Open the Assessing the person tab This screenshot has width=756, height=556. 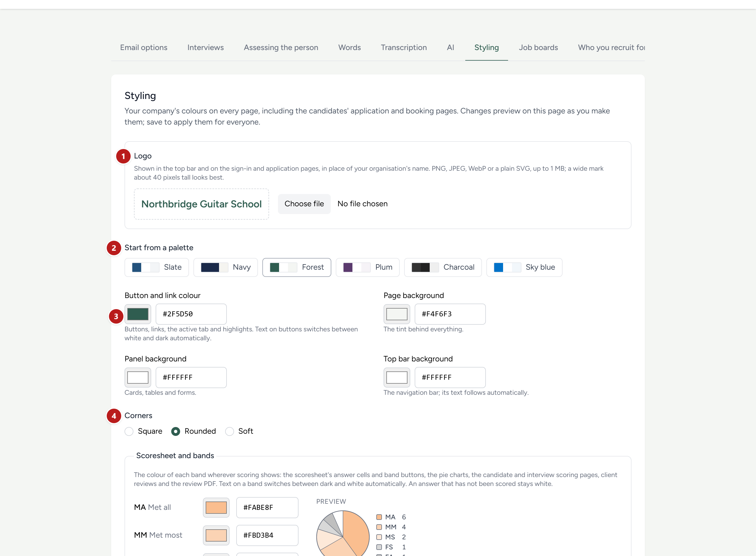coord(281,48)
